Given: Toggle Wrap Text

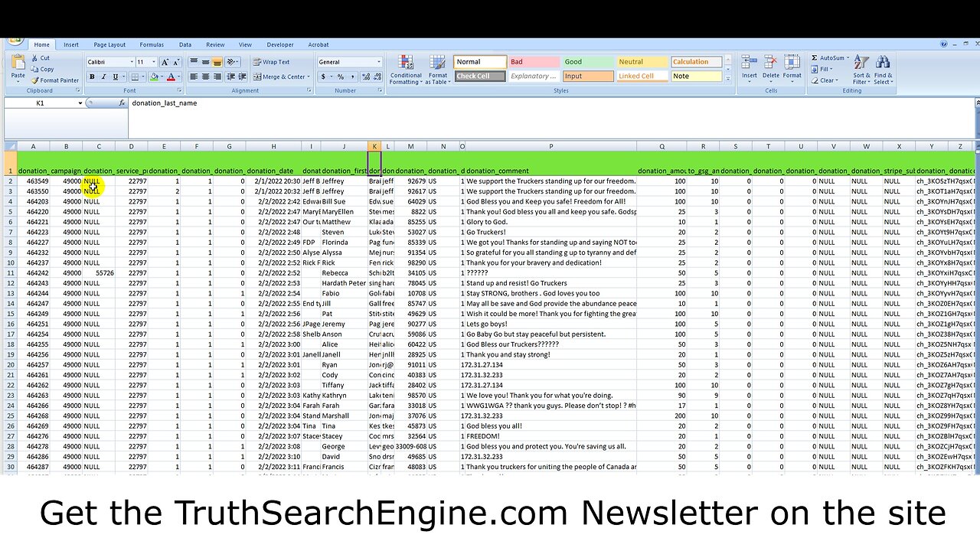Looking at the screenshot, I should [272, 62].
